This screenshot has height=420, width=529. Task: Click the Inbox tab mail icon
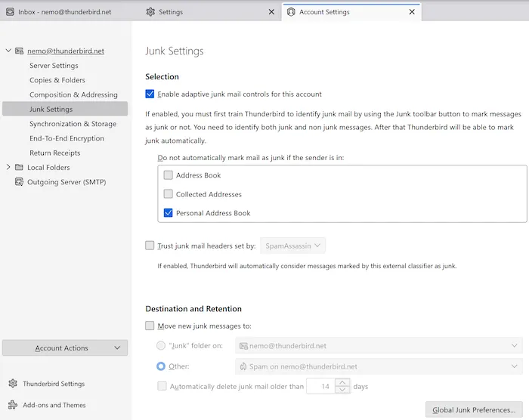10,12
